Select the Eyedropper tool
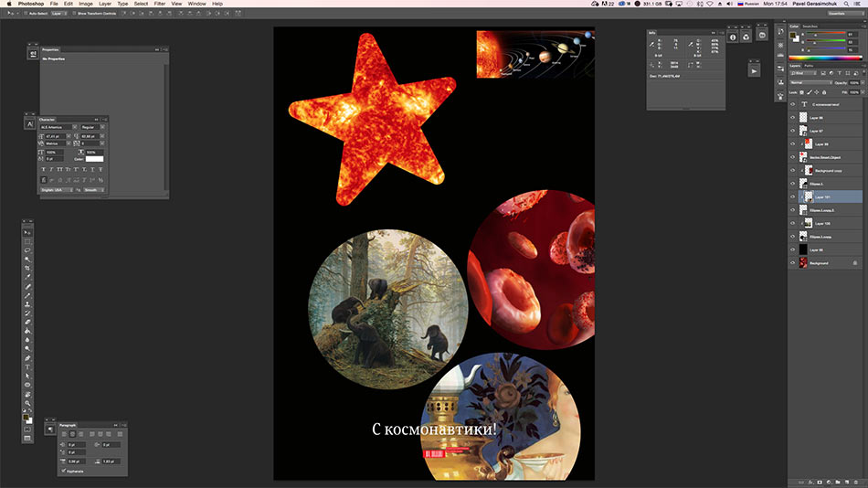Viewport: 868px width, 488px height. tap(27, 277)
